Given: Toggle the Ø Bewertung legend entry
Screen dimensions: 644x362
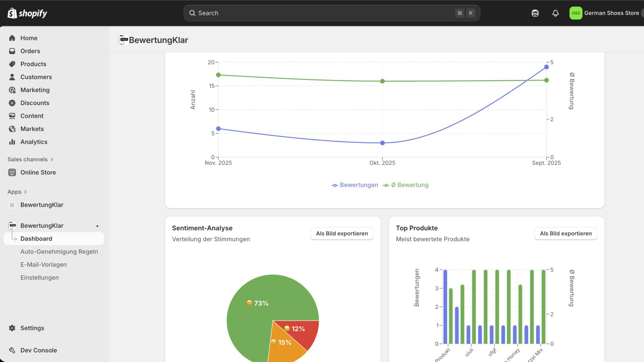Looking at the screenshot, I should pyautogui.click(x=406, y=185).
